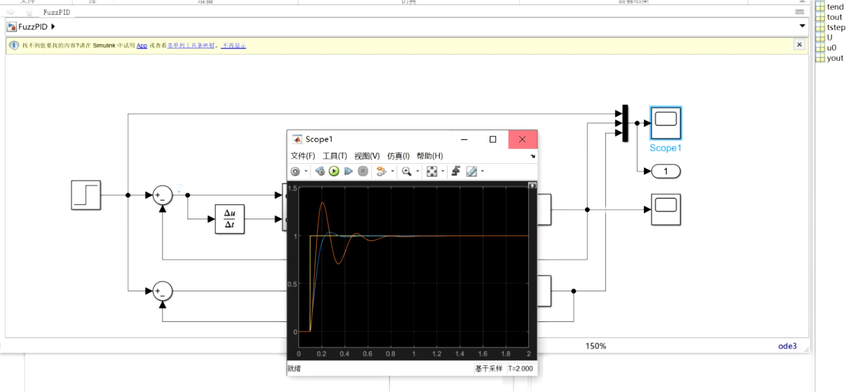Click the info icon in the yellow banner
This screenshot has width=868, height=392.
coord(14,45)
